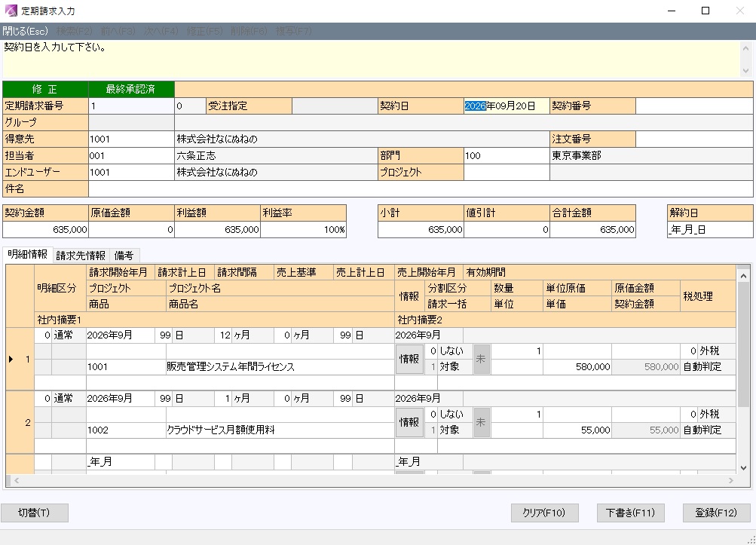Click 利益率 value 100%
The width and height of the screenshot is (756, 545).
click(x=303, y=230)
